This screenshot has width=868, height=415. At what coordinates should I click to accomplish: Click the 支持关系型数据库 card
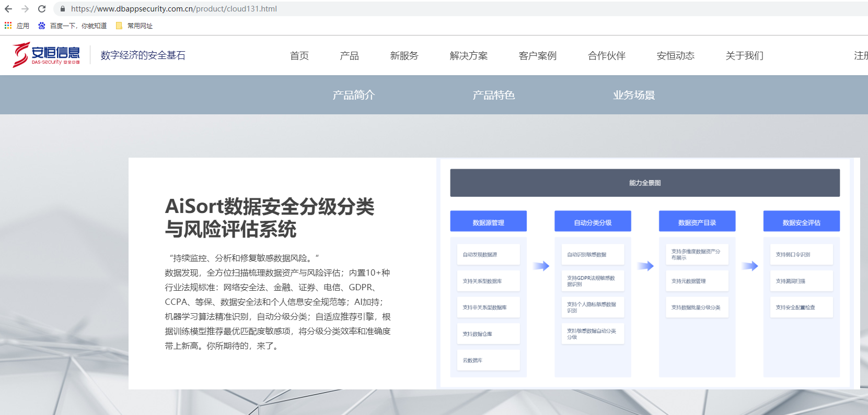tap(488, 281)
